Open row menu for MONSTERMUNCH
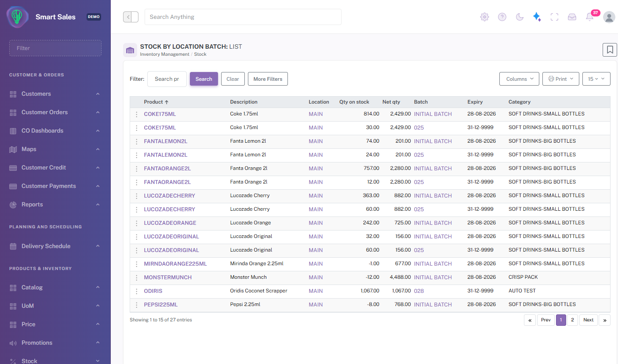Viewport: 618px width, 364px height. 137,278
